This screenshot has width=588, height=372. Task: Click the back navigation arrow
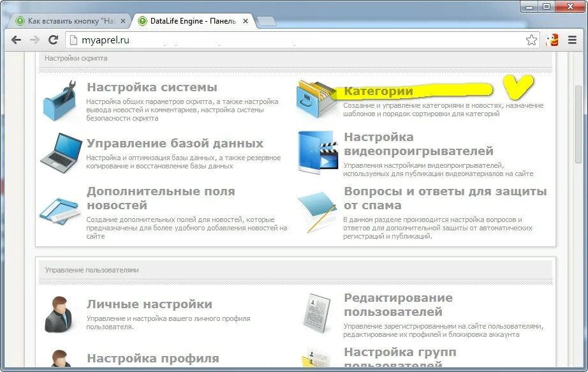pos(16,40)
